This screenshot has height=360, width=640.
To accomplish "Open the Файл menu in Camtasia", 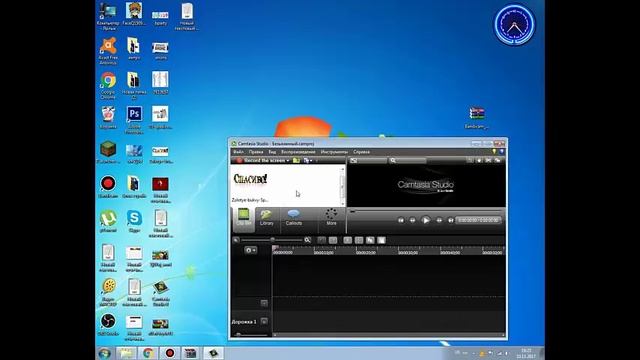I will [x=238, y=152].
